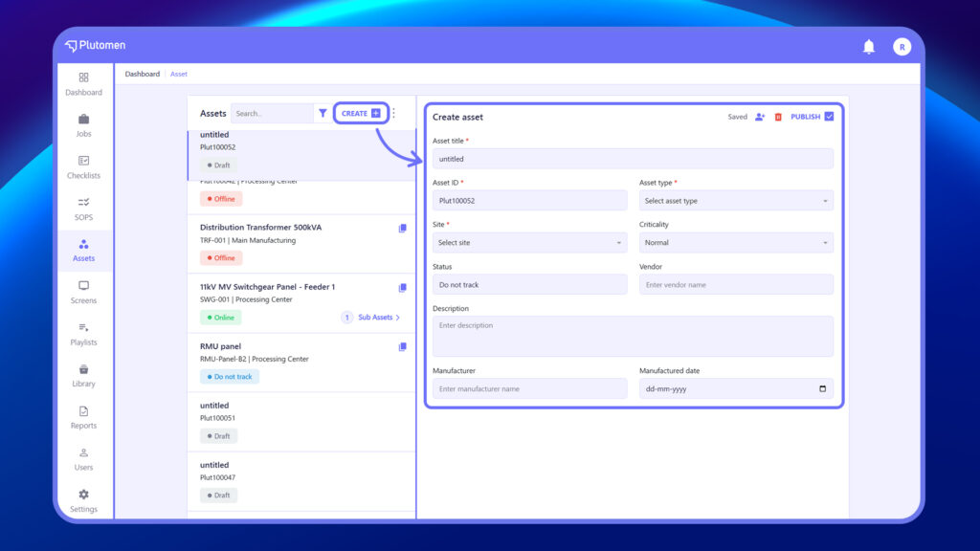Select untitled asset Plut100047
Screen dimensions: 980x551
[301, 482]
